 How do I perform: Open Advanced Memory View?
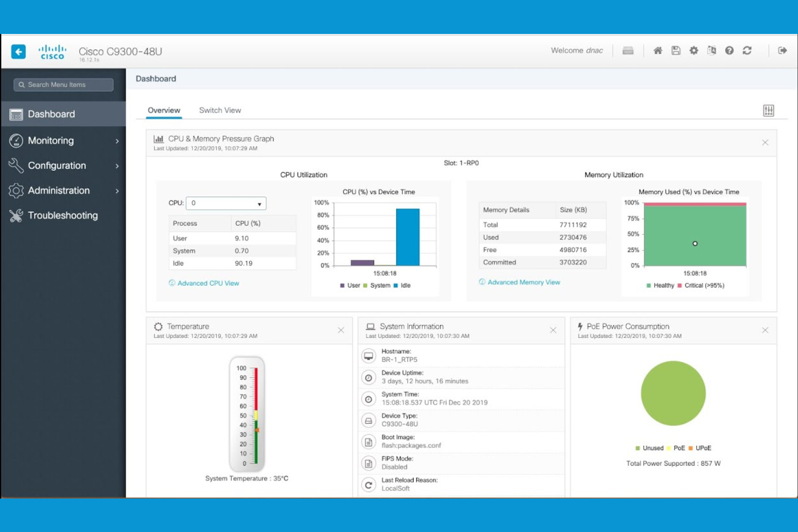click(x=523, y=282)
